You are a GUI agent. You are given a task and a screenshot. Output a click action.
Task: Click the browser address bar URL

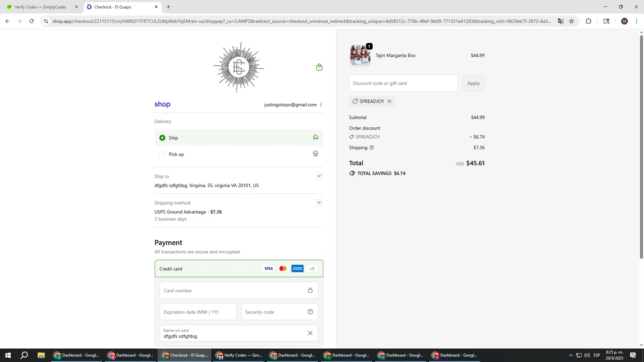point(302,21)
